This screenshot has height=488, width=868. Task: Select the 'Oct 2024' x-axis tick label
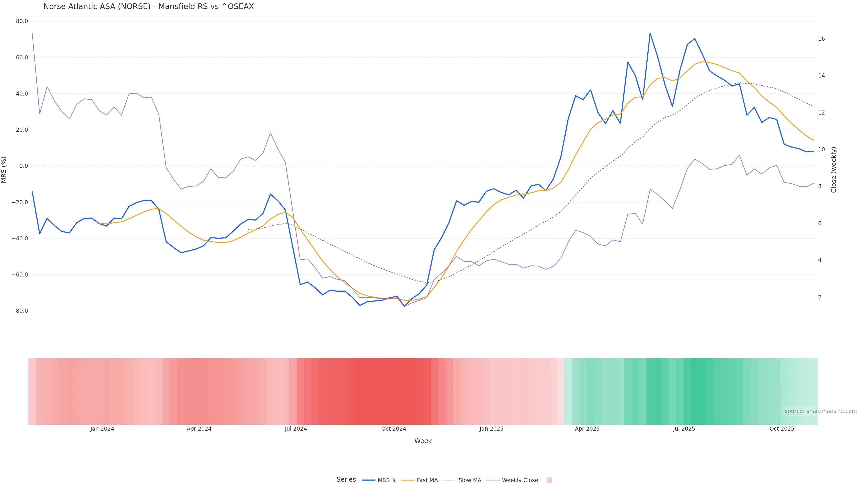(x=394, y=429)
